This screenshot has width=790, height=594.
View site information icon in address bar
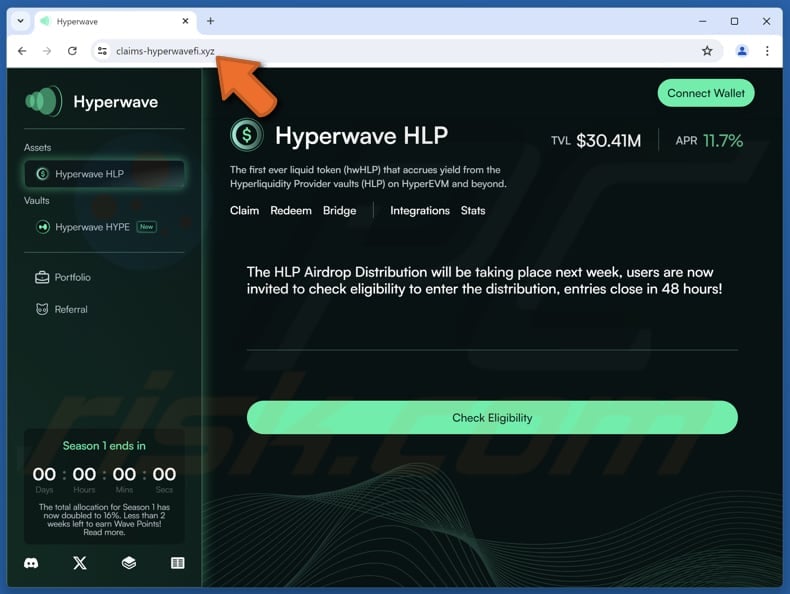[x=102, y=51]
